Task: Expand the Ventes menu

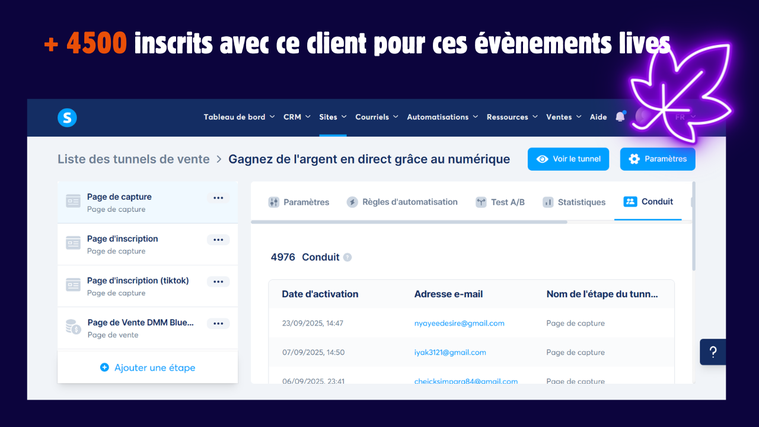Action: tap(563, 117)
